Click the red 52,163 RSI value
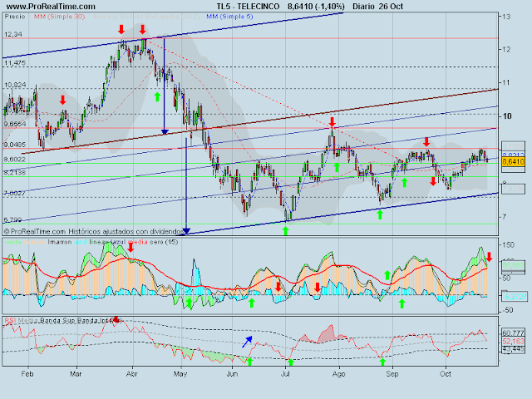Image resolution: width=532 pixels, height=399 pixels. coord(514,341)
